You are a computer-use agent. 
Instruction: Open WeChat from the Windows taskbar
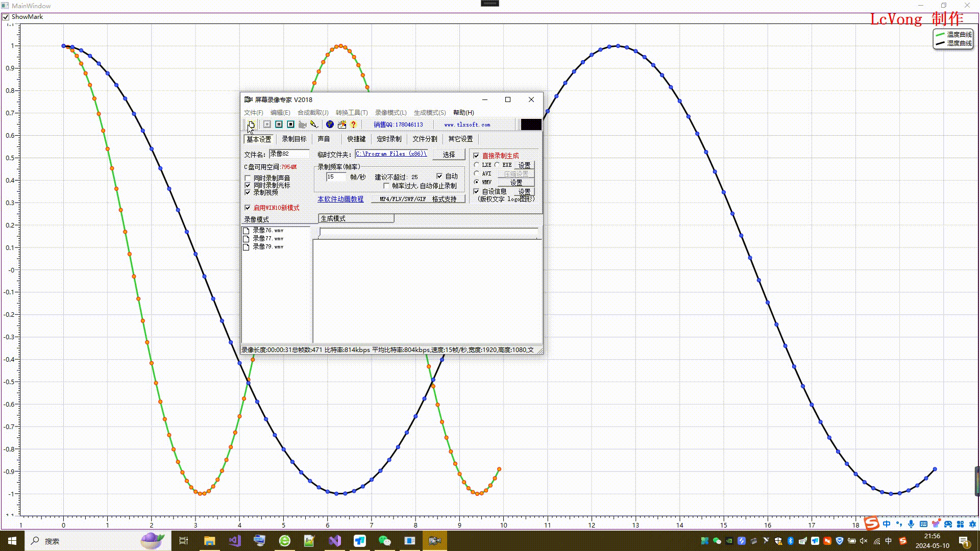pos(384,541)
